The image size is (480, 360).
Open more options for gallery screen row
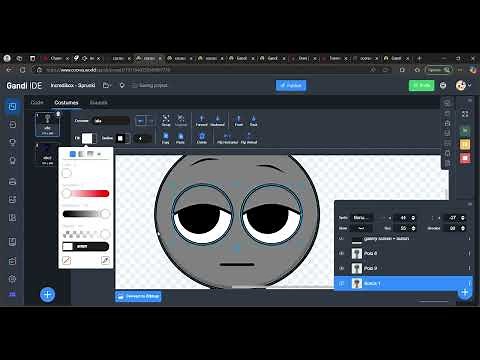point(469,239)
